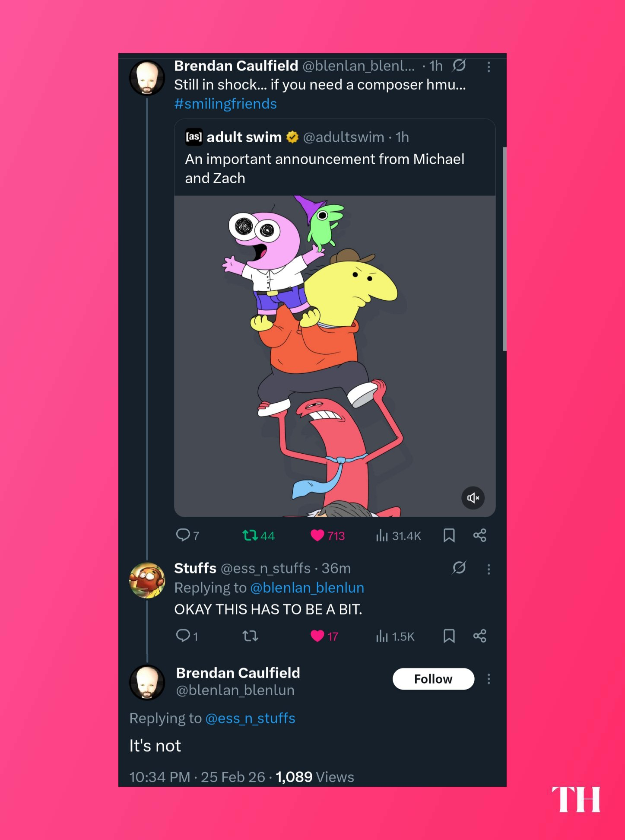Viewport: 625px width, 840px height.
Task: Unlike the post with 713 likes
Action: pyautogui.click(x=327, y=536)
